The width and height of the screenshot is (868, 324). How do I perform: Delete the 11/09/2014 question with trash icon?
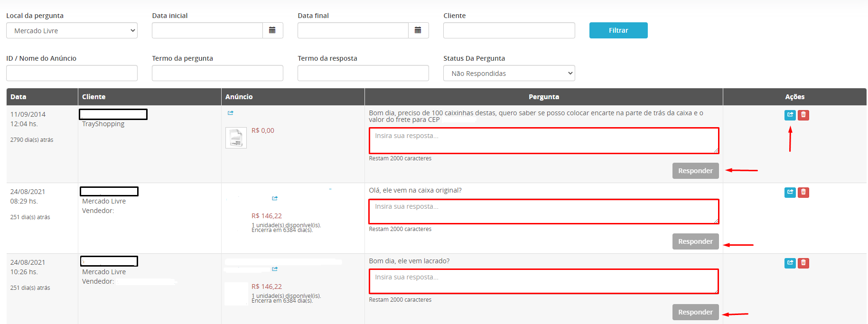pyautogui.click(x=803, y=115)
